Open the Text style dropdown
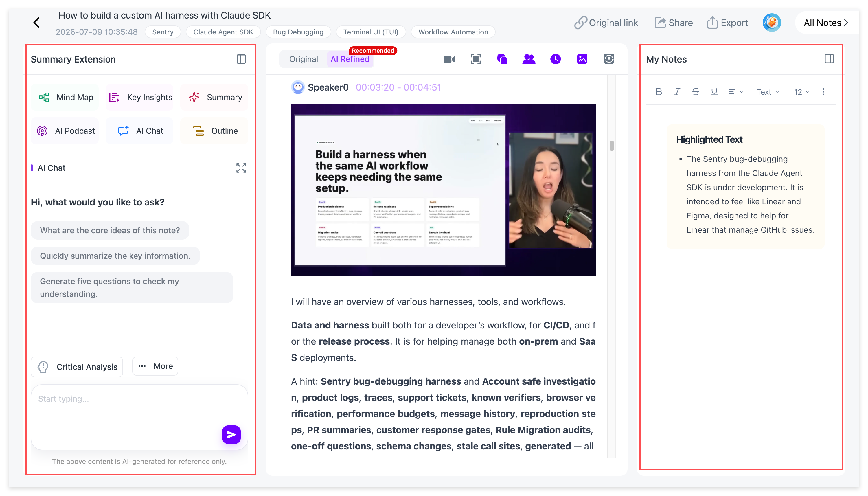 pyautogui.click(x=768, y=92)
